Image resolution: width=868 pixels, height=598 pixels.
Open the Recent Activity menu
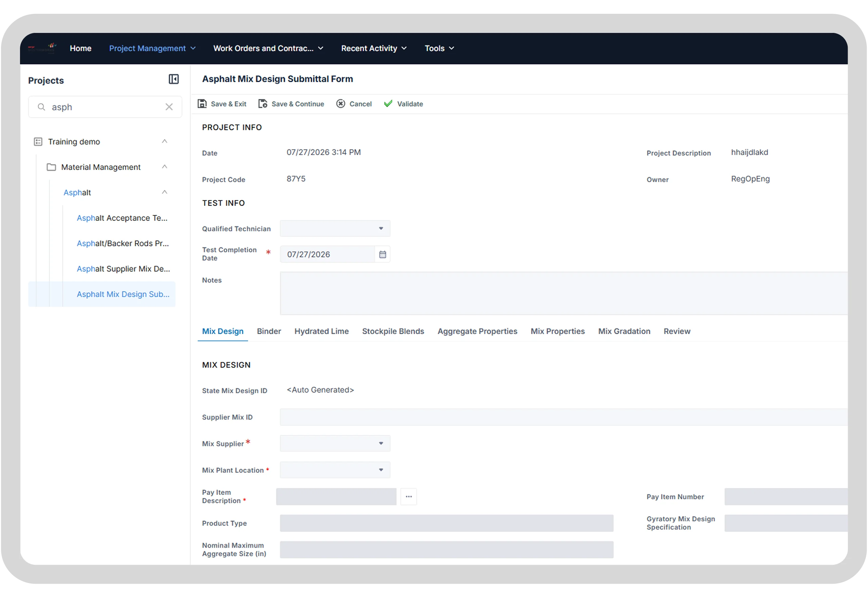click(374, 48)
